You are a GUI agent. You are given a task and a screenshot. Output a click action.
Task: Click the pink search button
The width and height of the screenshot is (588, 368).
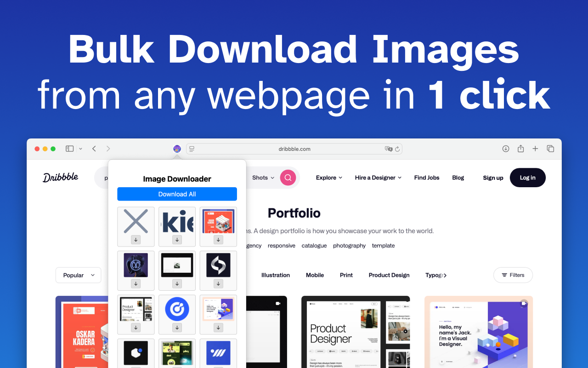(288, 178)
